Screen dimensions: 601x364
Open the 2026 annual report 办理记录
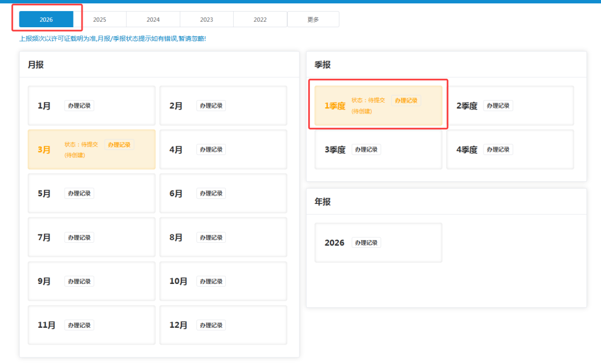click(366, 243)
